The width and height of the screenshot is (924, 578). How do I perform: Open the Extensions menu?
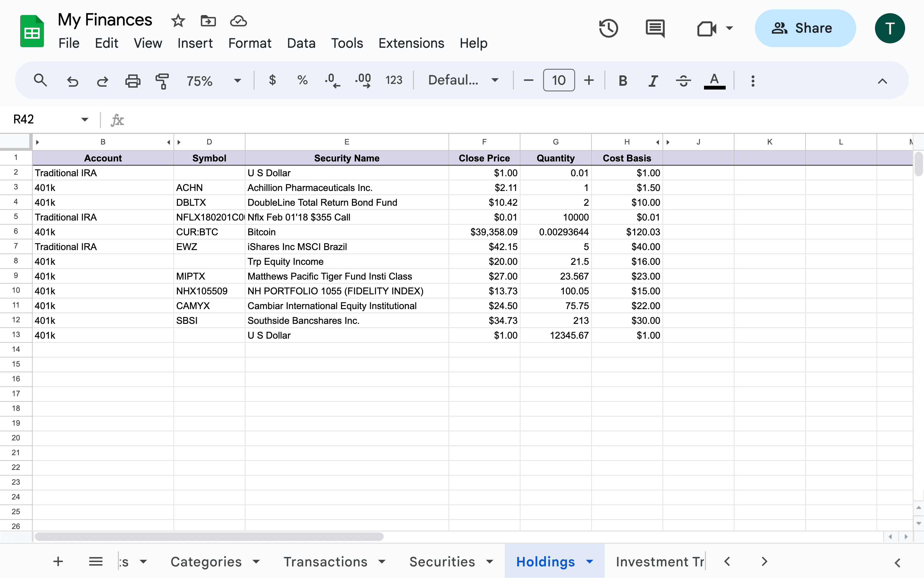(411, 43)
